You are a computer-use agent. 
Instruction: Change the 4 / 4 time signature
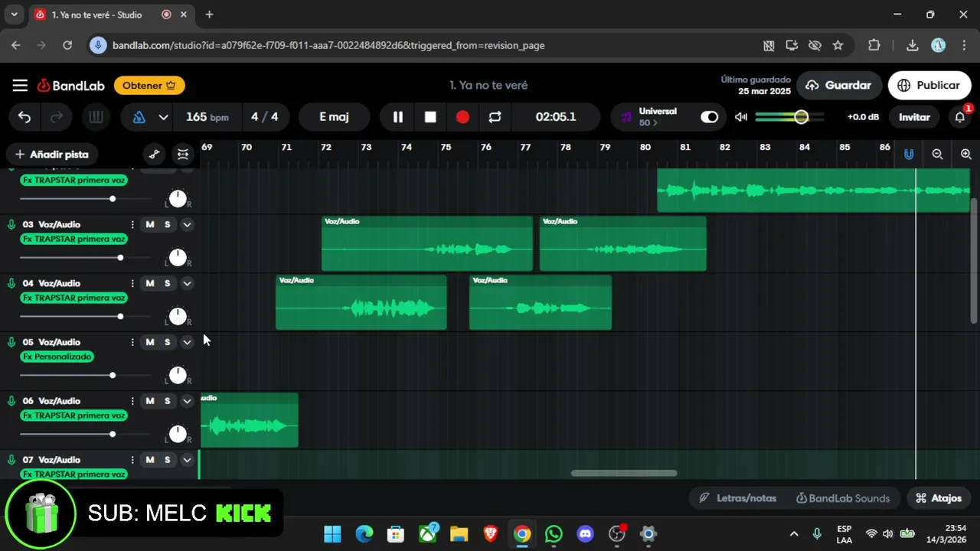(x=265, y=117)
